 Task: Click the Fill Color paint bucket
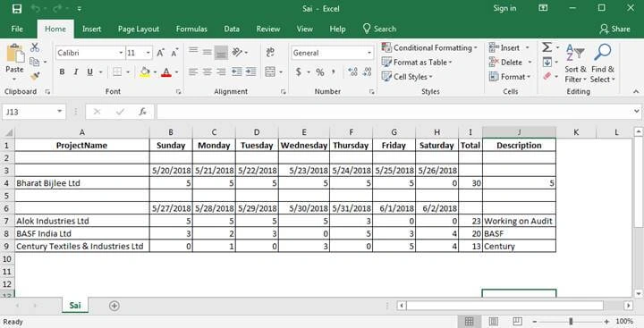[145, 72]
